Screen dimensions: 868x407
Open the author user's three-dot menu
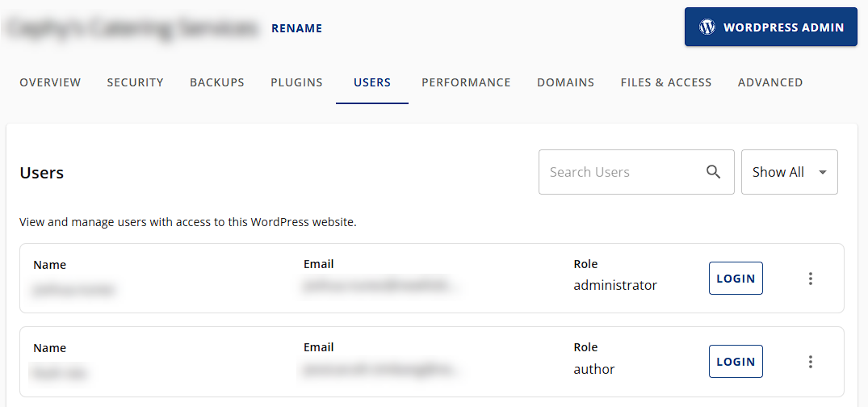pyautogui.click(x=811, y=362)
